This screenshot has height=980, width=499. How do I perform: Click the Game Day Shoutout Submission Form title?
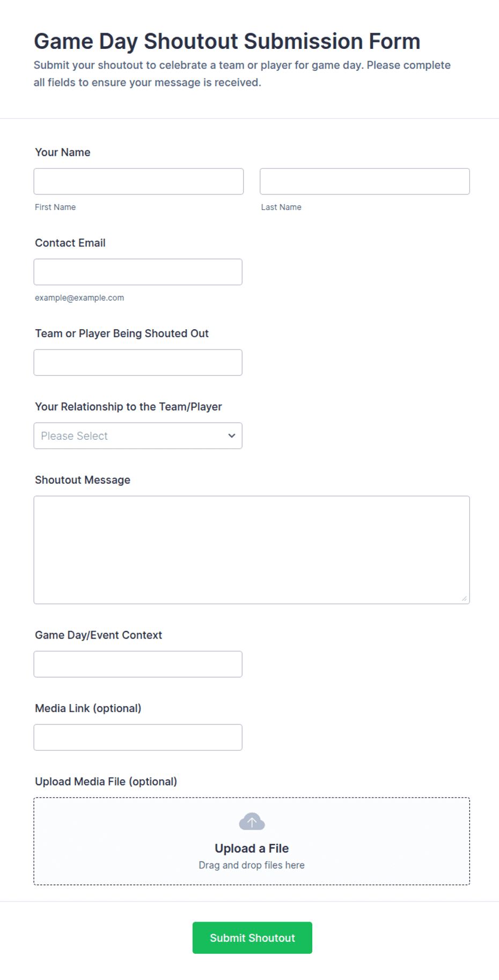point(227,41)
